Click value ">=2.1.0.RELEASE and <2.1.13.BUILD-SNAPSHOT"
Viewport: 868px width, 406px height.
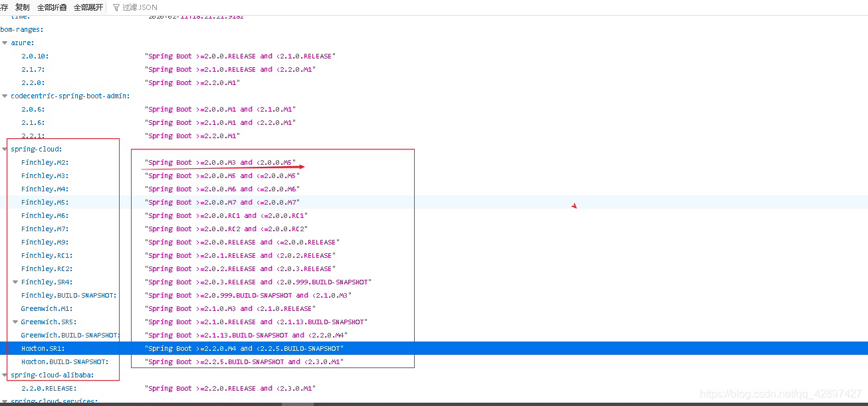point(256,322)
